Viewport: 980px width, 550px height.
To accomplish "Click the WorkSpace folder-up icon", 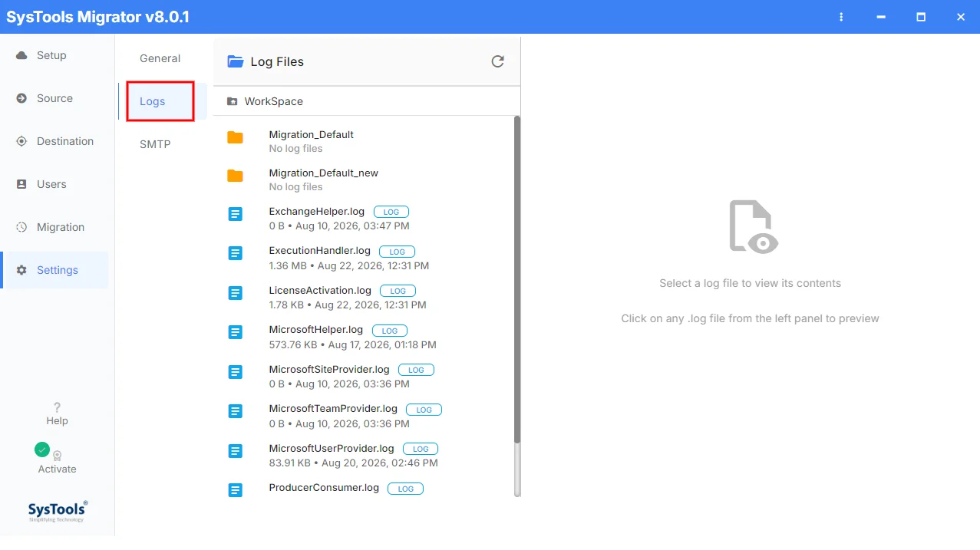I will (233, 101).
